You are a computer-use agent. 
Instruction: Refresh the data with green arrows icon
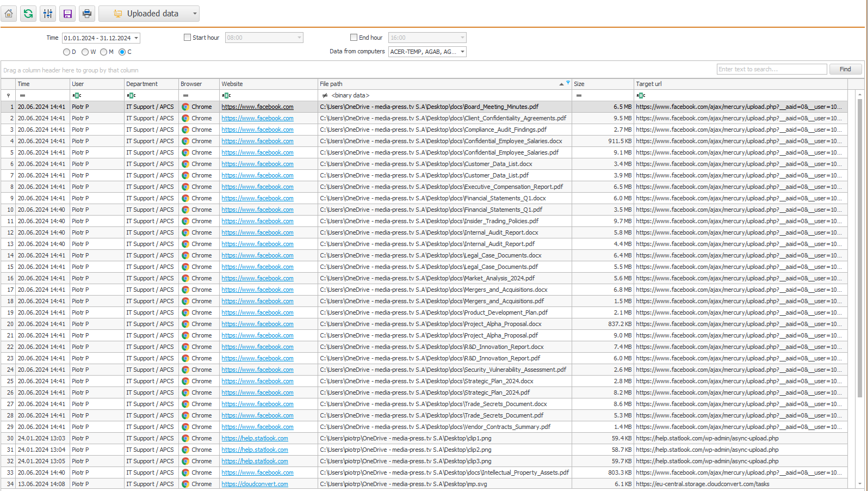point(28,14)
